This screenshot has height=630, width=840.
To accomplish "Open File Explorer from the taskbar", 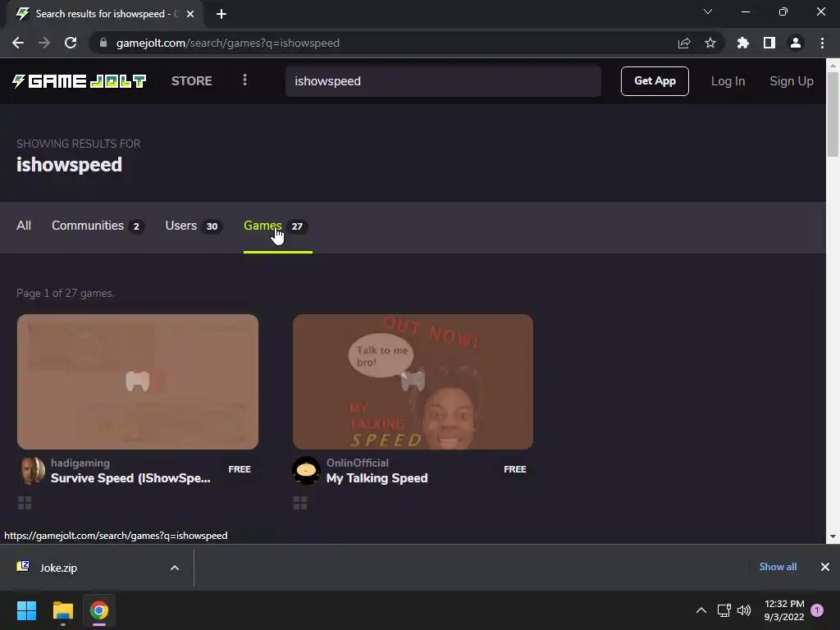I will [x=62, y=610].
